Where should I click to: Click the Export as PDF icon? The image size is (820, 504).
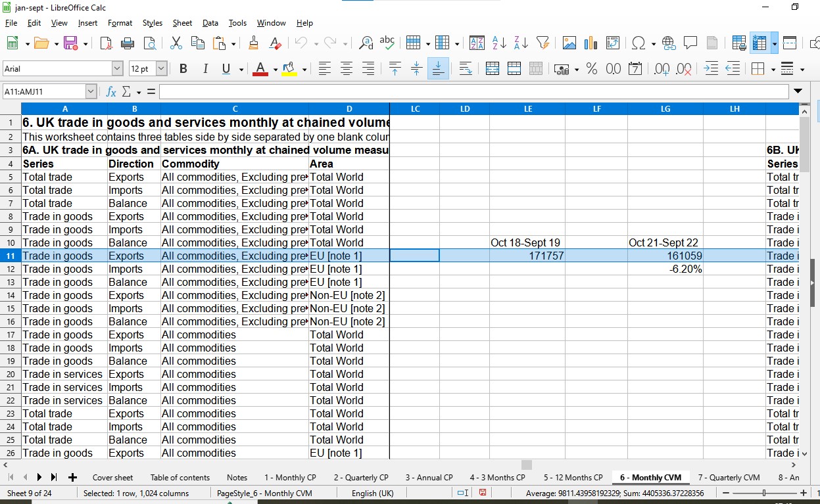tap(106, 43)
